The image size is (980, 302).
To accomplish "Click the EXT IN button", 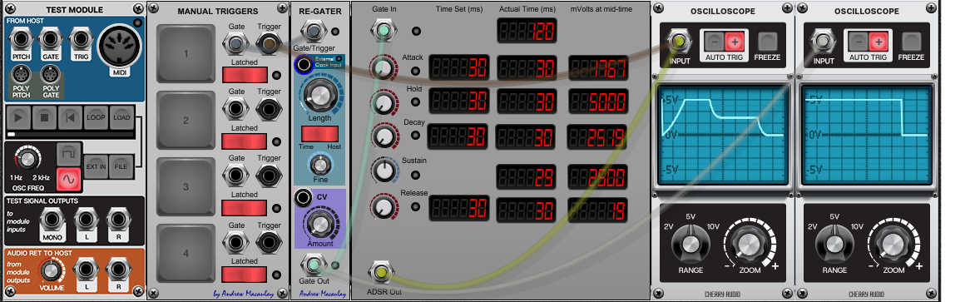I will pos(96,166).
